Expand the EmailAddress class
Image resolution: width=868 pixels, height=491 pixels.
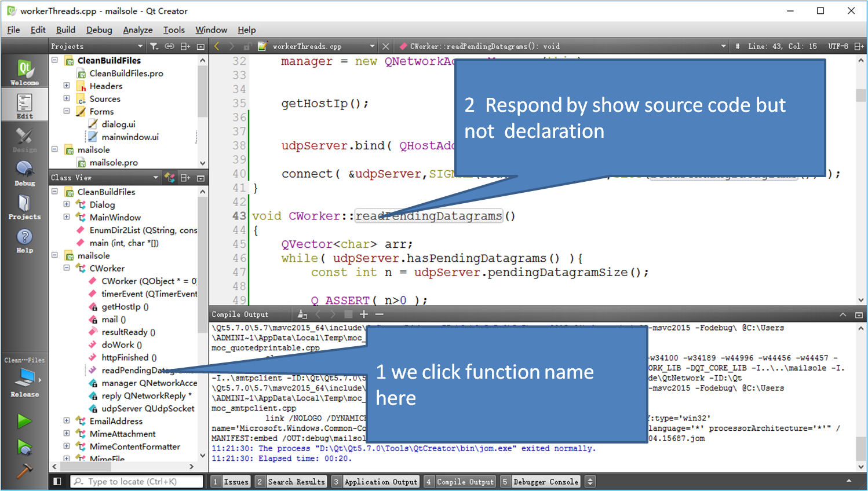67,421
